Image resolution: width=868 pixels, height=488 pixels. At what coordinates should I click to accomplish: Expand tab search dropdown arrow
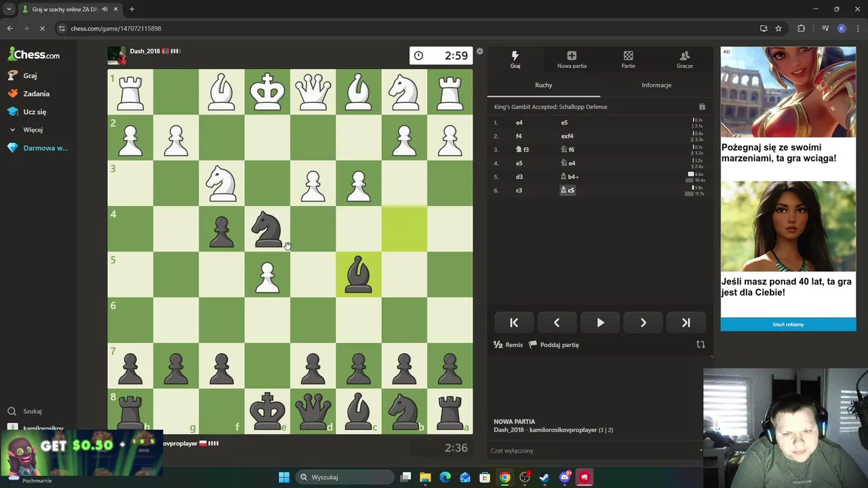9,9
